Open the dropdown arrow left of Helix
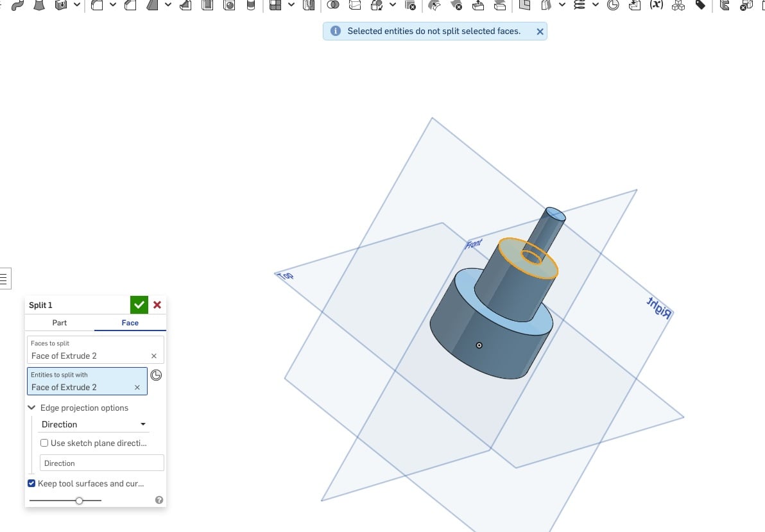 pos(562,5)
